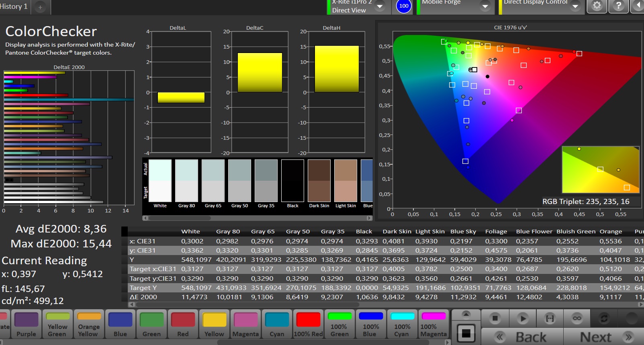Click the blue 100 circle indicator

404,6
